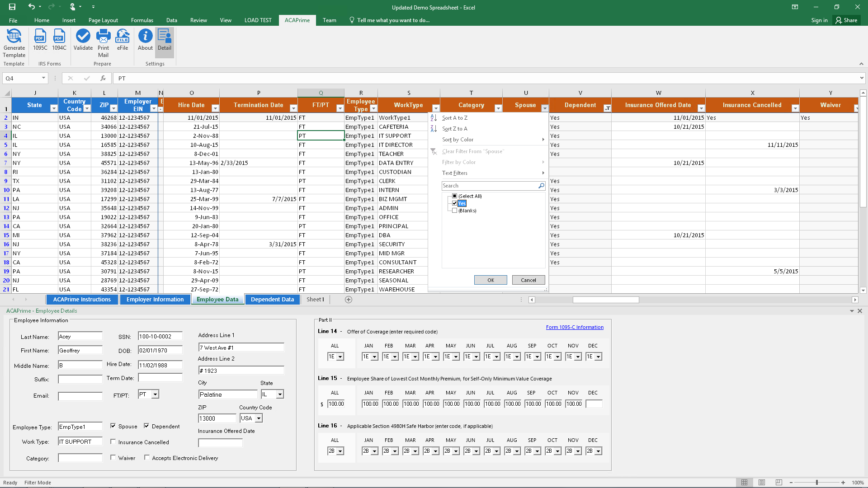868x488 pixels.
Task: Open the Employer Information sheet tab
Action: coord(155,300)
